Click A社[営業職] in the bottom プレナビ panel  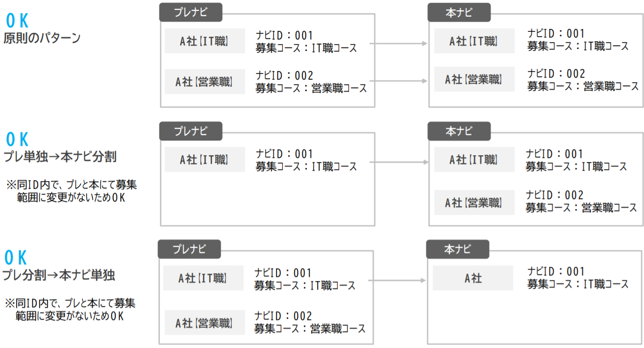[204, 323]
